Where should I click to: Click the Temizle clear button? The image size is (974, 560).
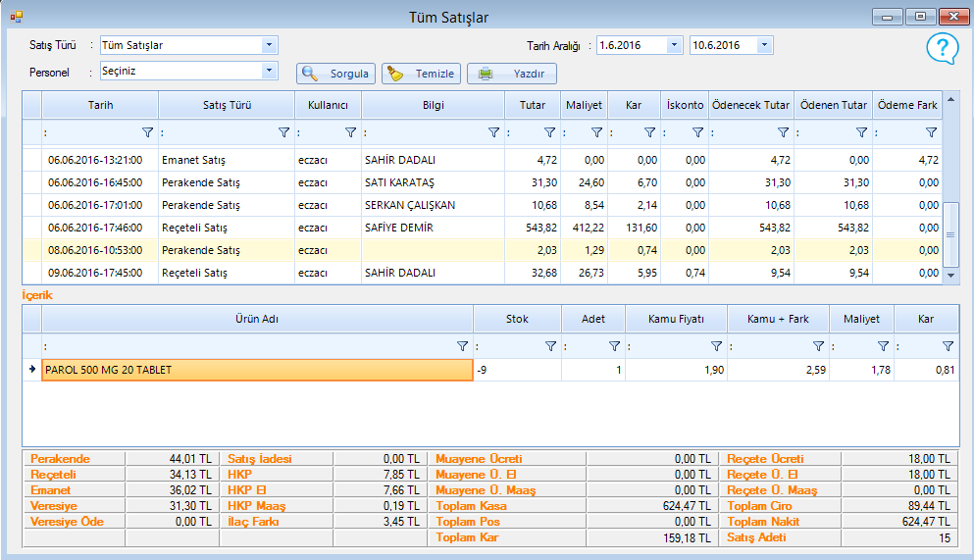point(421,74)
